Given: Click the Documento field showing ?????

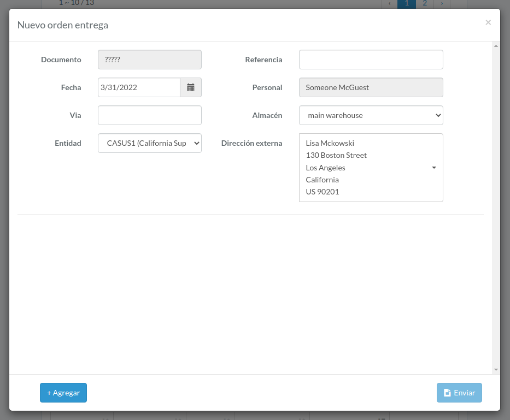Looking at the screenshot, I should point(150,60).
